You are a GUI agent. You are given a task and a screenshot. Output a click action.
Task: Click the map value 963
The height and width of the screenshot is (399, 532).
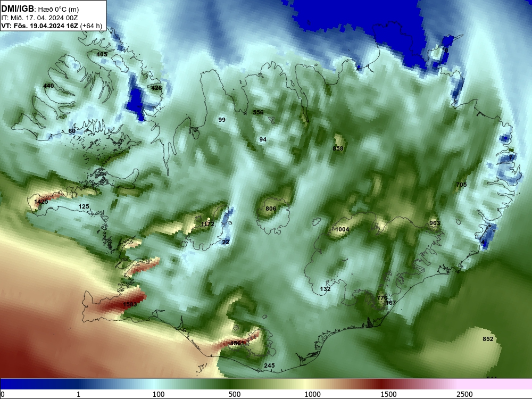pyautogui.click(x=435, y=223)
